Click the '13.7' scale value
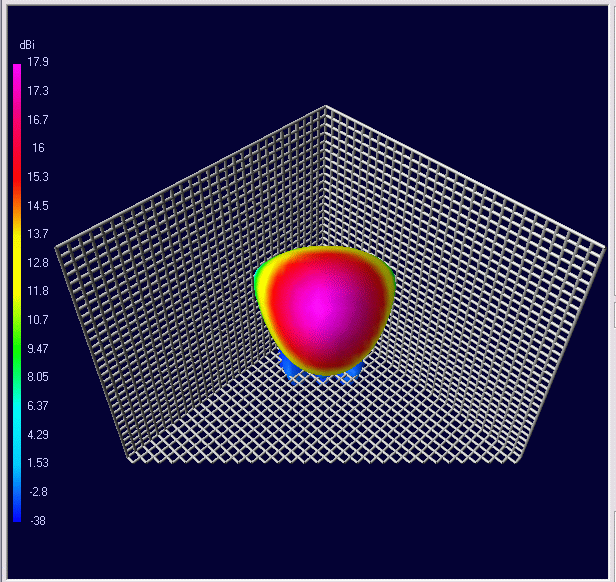Image resolution: width=616 pixels, height=582 pixels. [38, 234]
